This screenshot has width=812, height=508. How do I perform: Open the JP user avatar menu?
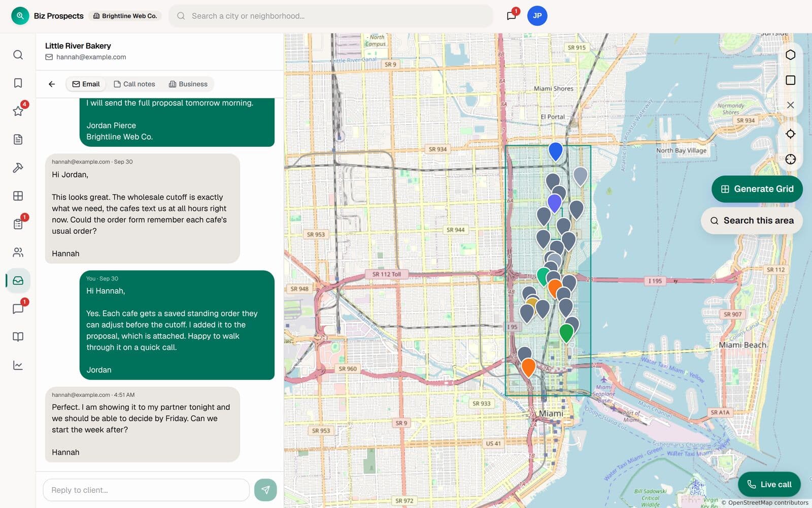click(x=537, y=16)
